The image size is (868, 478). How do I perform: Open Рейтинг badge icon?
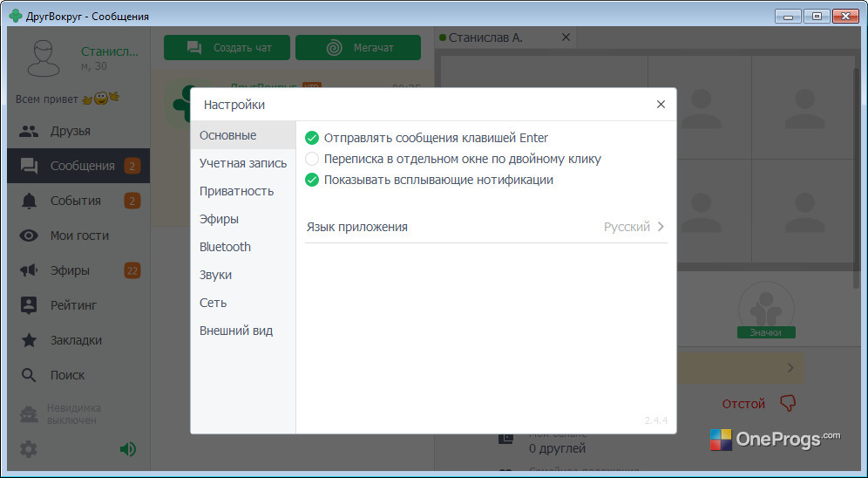[29, 305]
